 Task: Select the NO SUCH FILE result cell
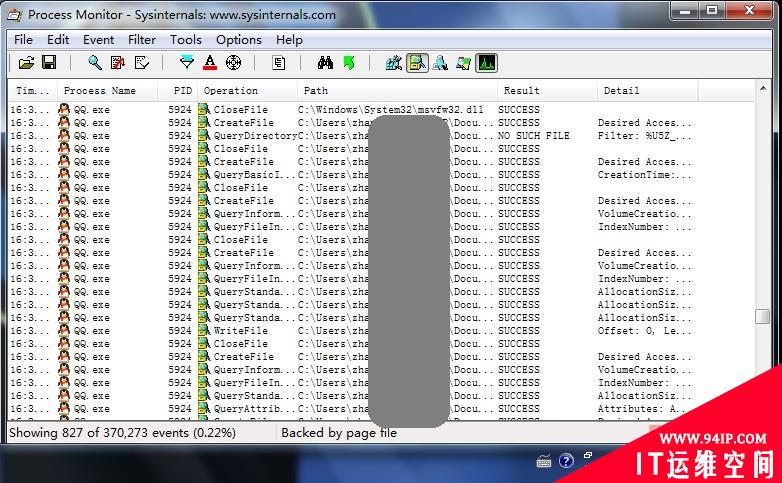534,136
